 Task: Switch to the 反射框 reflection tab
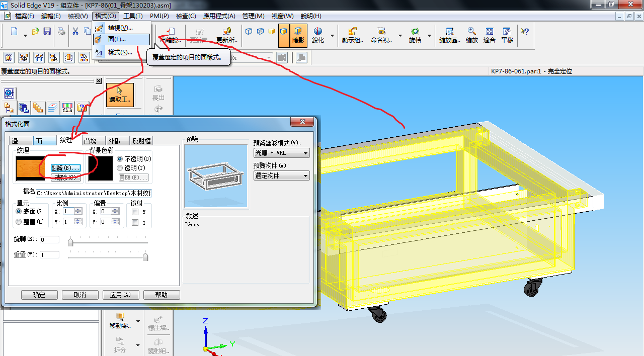point(141,141)
